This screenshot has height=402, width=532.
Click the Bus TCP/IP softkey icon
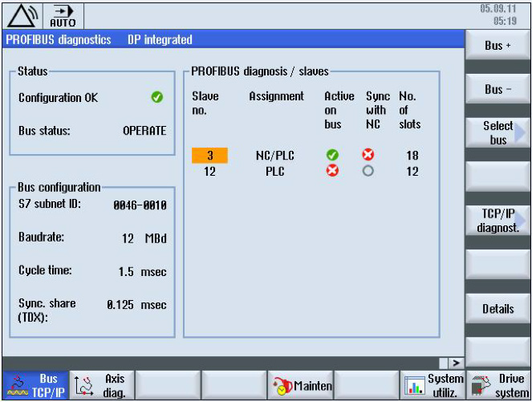18,387
